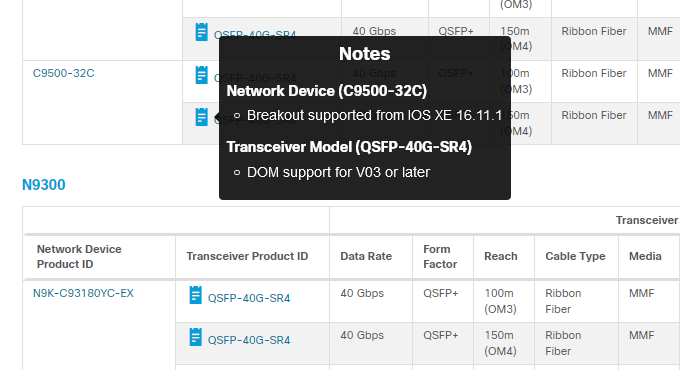680x370 pixels.
Task: Follow the N9300 section heading link
Action: tap(44, 185)
